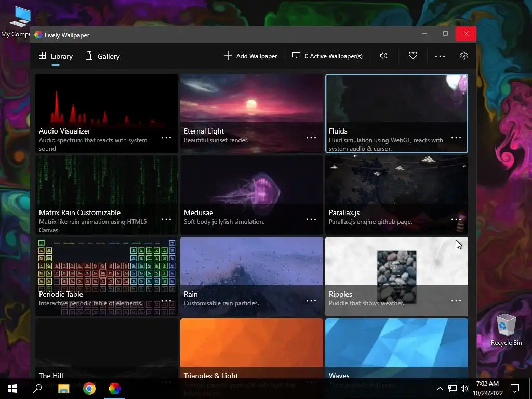Click the network icon in system tray
The image size is (532, 399).
pyautogui.click(x=453, y=389)
